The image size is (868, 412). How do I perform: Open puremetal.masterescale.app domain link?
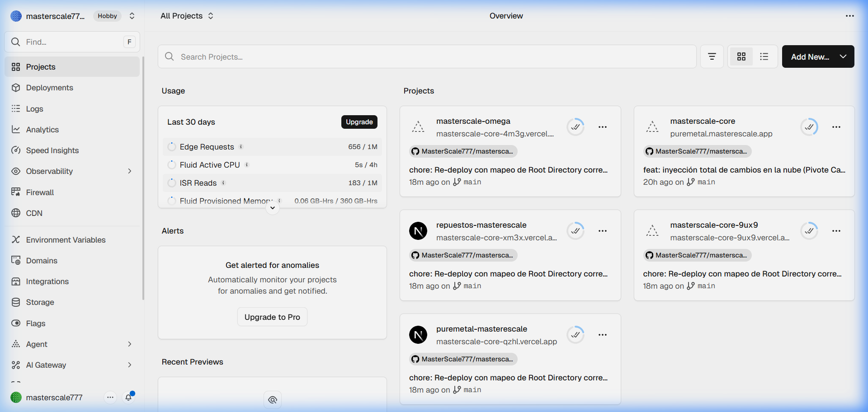[x=721, y=134]
